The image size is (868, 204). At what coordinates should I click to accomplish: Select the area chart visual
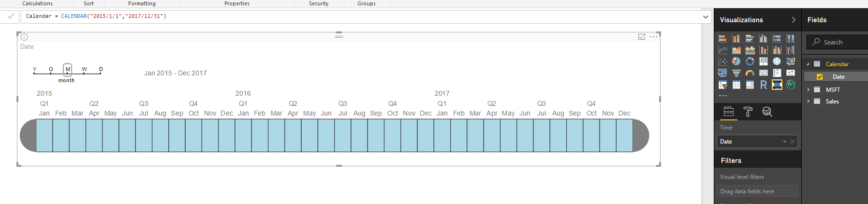pos(736,50)
